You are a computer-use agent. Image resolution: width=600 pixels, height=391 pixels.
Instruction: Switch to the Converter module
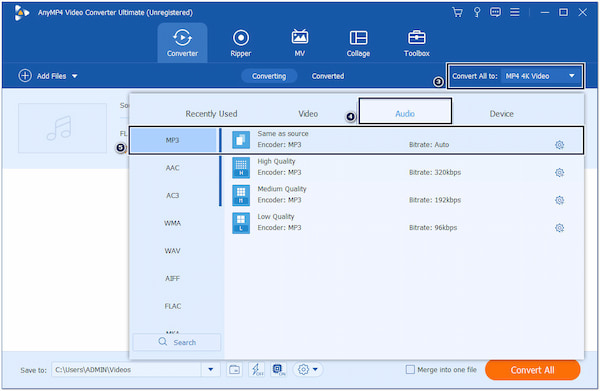(183, 43)
